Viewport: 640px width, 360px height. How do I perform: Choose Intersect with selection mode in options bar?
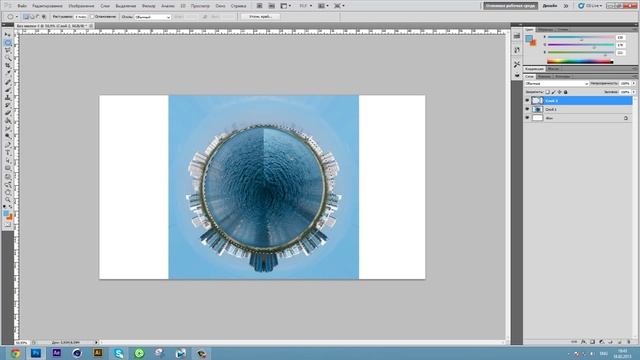(x=44, y=17)
